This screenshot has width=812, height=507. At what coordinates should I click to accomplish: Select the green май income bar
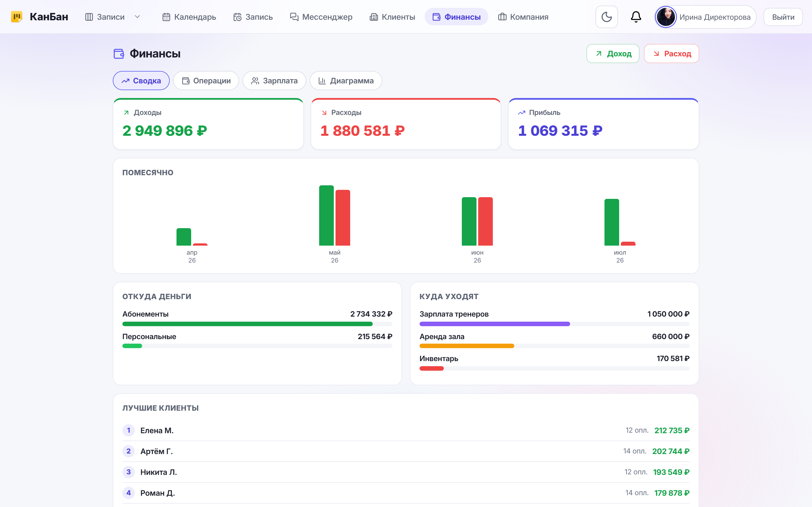click(x=326, y=215)
